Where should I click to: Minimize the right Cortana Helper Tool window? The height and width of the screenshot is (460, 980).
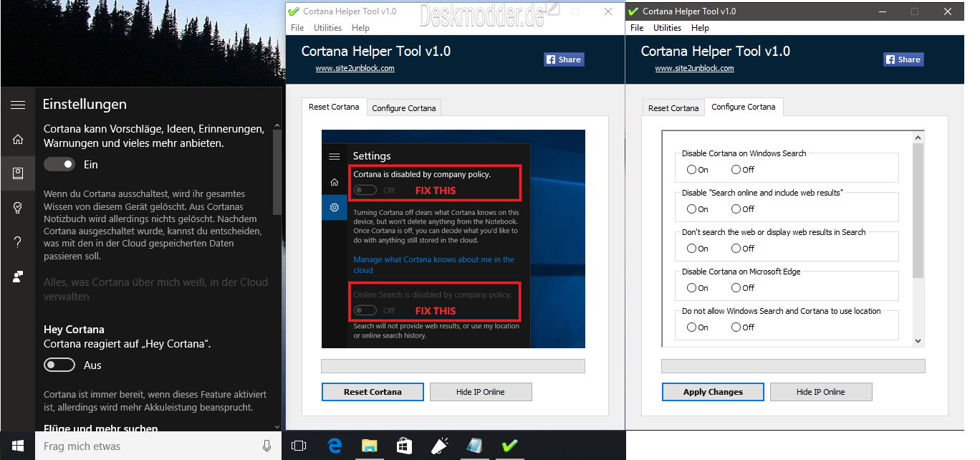tap(882, 11)
